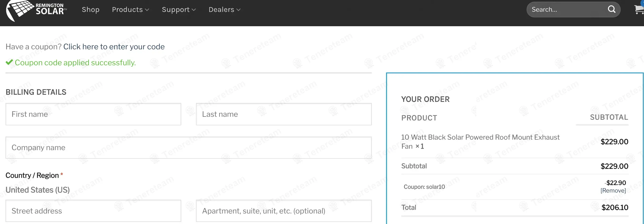
Task: Click the Last name field
Action: 284,114
